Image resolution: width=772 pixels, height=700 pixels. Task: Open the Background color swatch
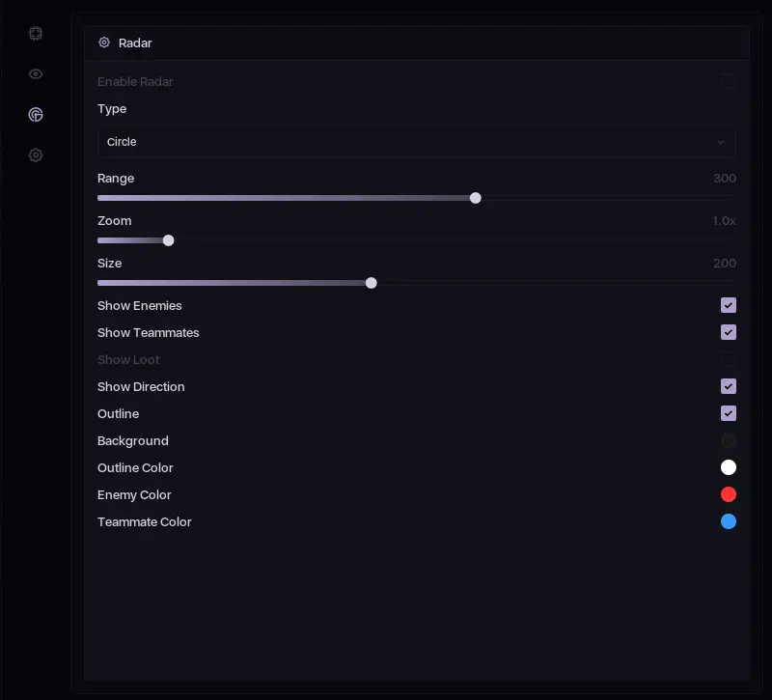coord(729,440)
